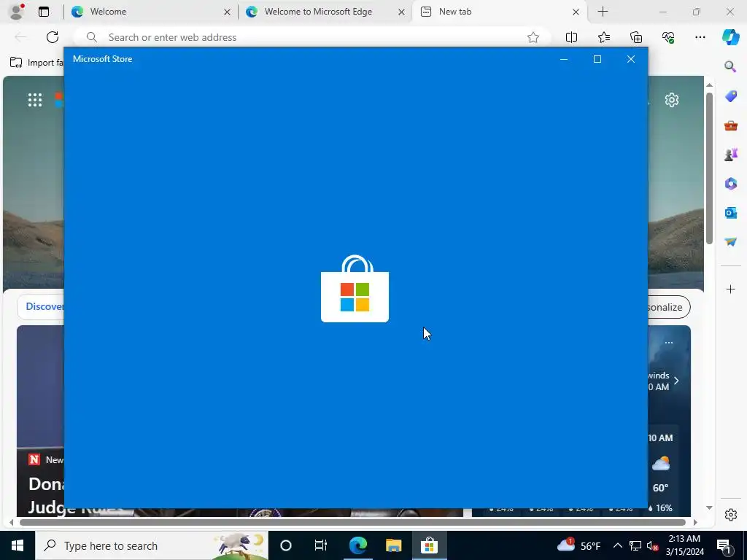Open File Explorer from taskbar
The width and height of the screenshot is (747, 560).
click(x=393, y=545)
